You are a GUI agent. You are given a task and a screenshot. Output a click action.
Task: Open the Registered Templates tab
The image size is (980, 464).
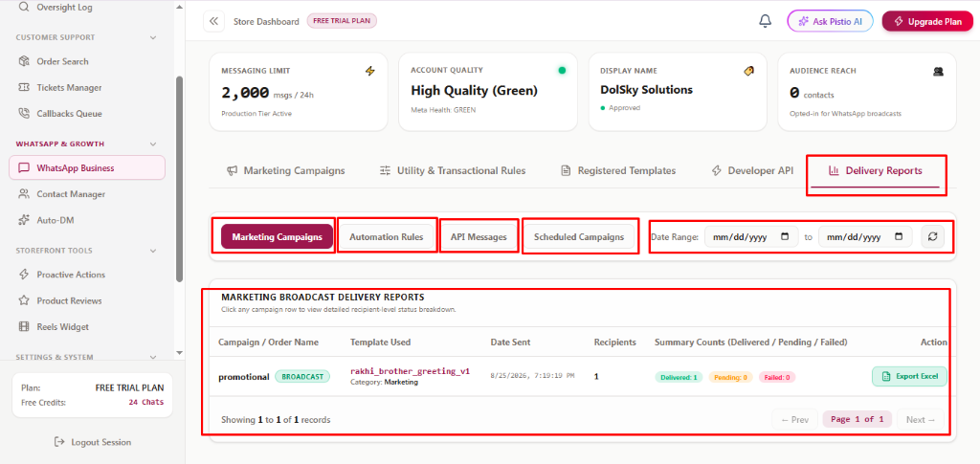pyautogui.click(x=618, y=170)
